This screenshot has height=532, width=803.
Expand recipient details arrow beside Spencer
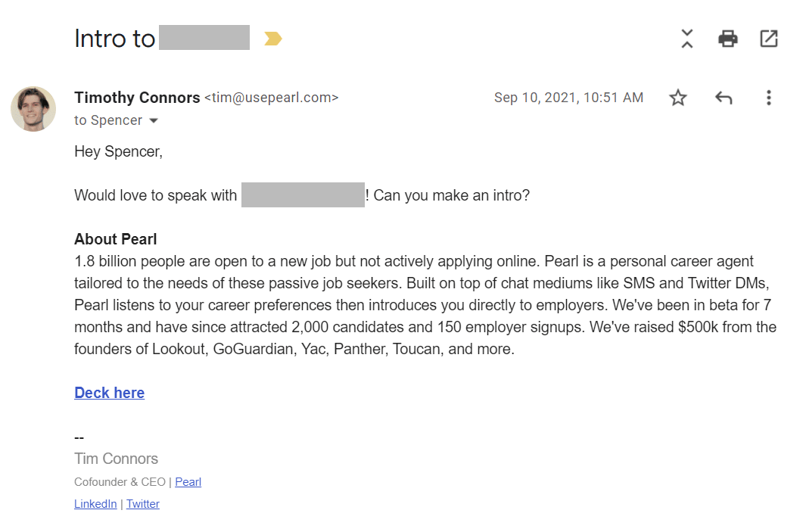pos(154,121)
